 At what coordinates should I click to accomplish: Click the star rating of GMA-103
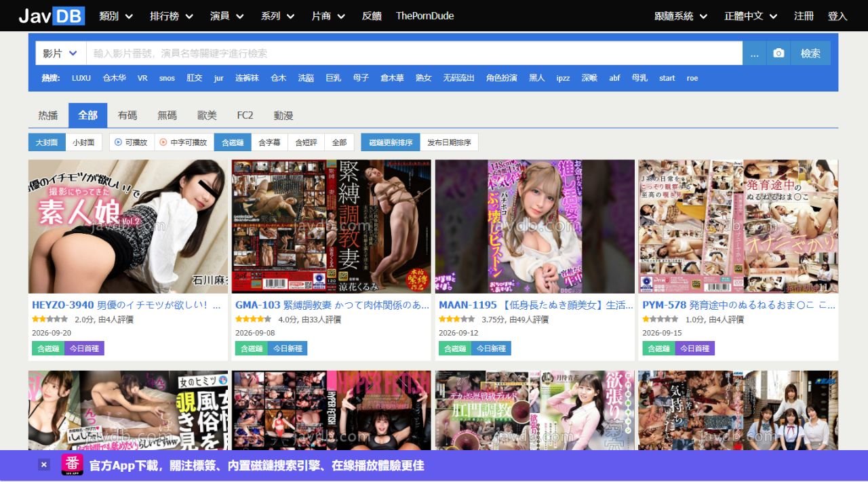pyautogui.click(x=253, y=319)
